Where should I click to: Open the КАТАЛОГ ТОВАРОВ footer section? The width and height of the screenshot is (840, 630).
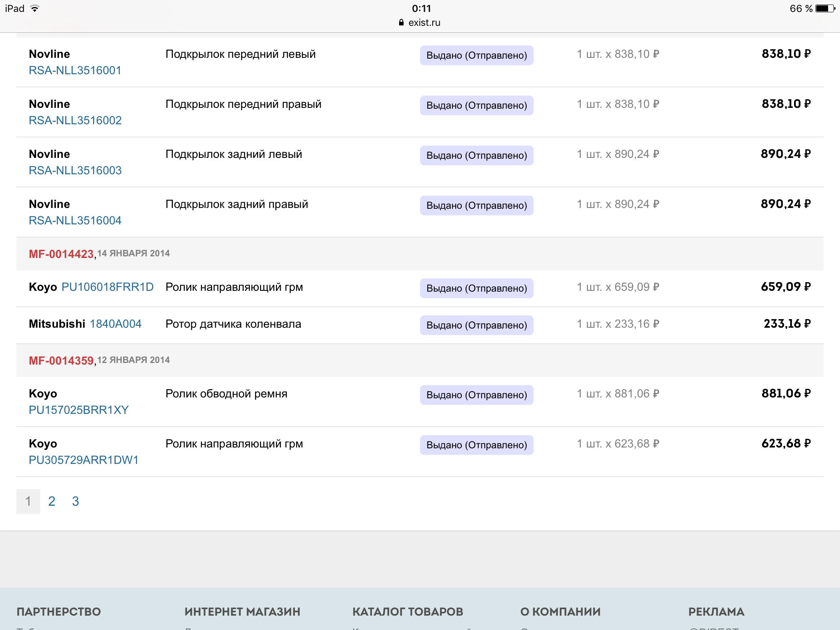click(408, 612)
